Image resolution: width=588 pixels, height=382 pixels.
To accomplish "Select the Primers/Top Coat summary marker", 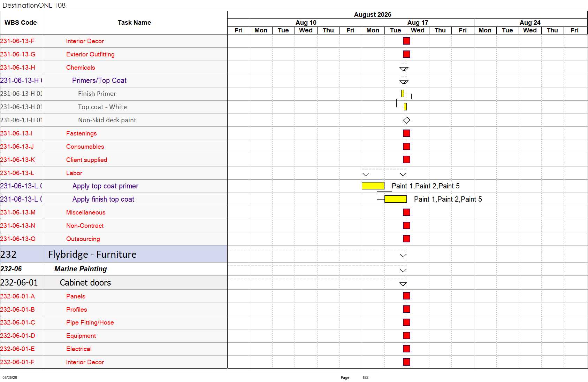I will (404, 82).
